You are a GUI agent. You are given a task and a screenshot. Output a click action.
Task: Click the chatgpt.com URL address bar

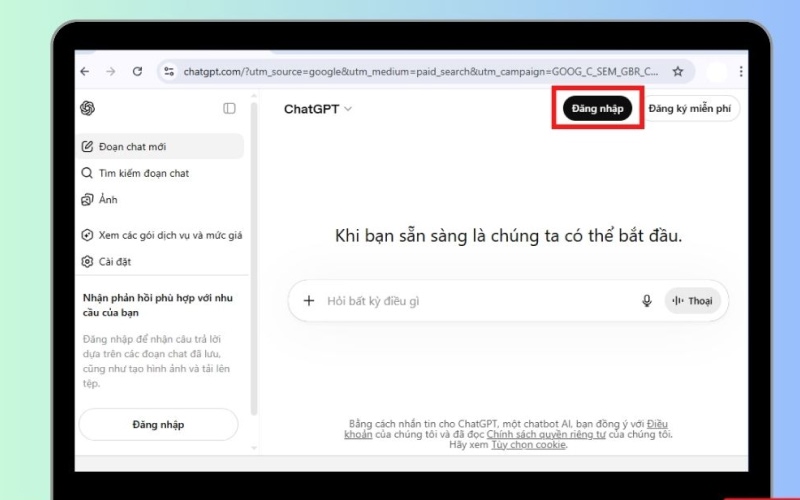(x=420, y=71)
